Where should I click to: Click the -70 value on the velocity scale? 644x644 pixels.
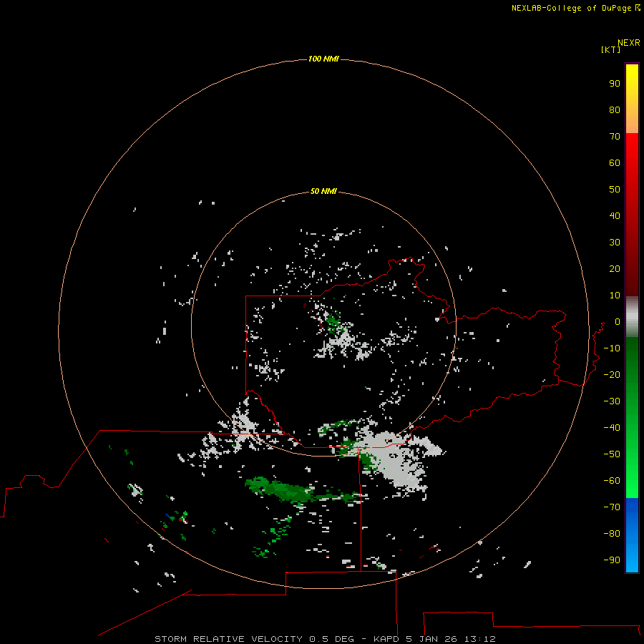(x=612, y=507)
